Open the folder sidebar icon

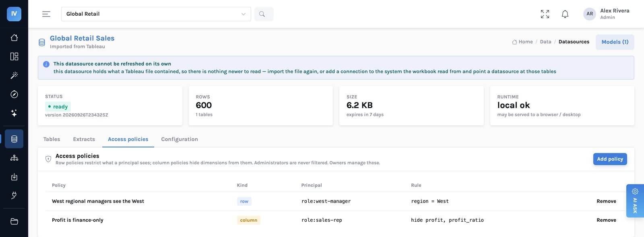click(14, 221)
